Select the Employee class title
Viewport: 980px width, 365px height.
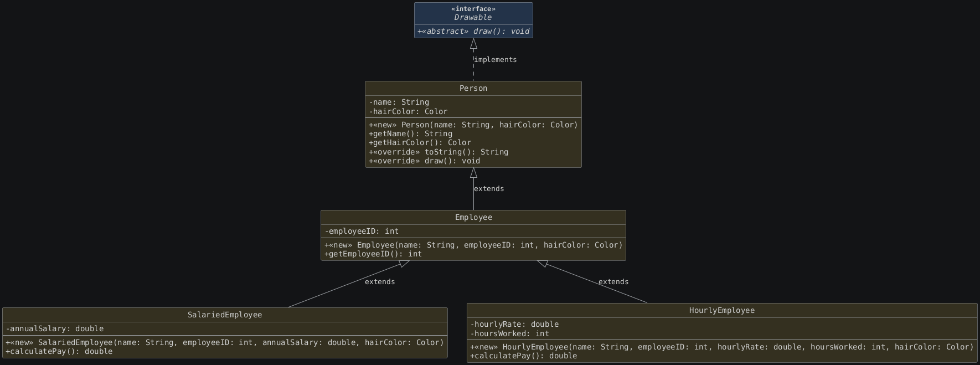pyautogui.click(x=473, y=218)
